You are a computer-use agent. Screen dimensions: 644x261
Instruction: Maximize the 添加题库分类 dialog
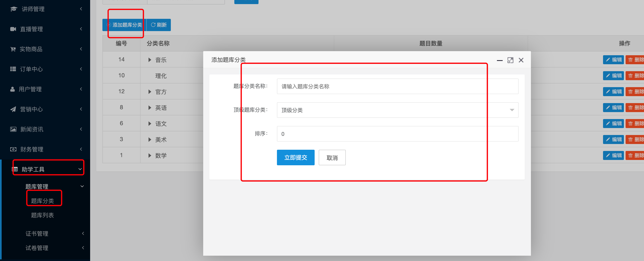tap(510, 60)
